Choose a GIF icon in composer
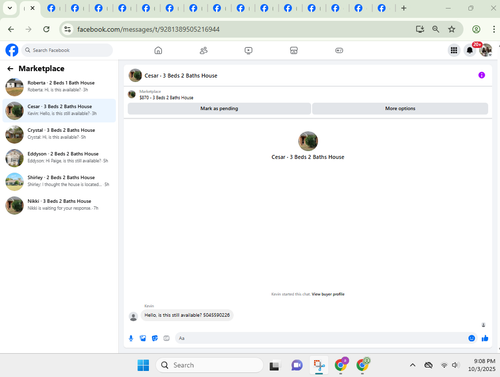 click(167, 338)
